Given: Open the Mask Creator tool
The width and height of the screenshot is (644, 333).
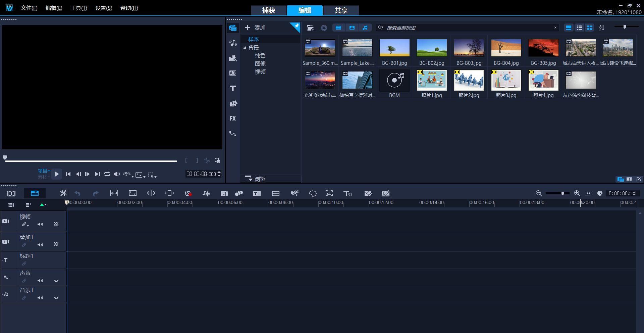Looking at the screenshot, I should tap(313, 193).
